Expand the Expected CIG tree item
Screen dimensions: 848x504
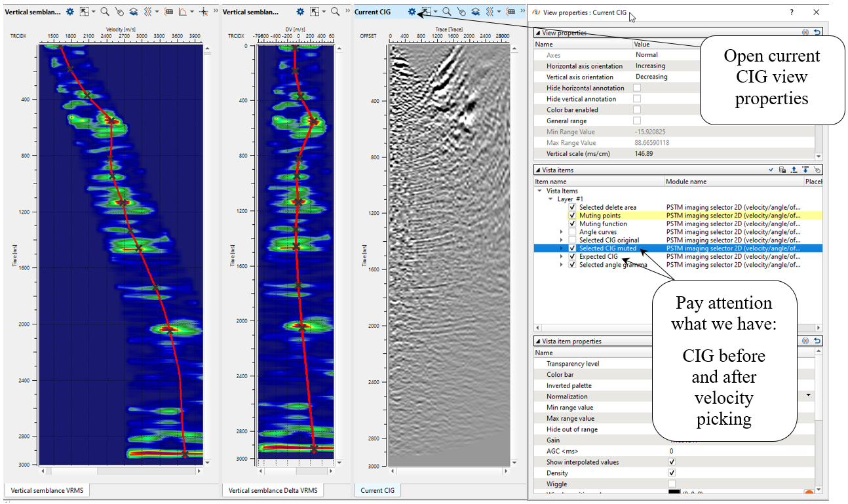coord(561,257)
